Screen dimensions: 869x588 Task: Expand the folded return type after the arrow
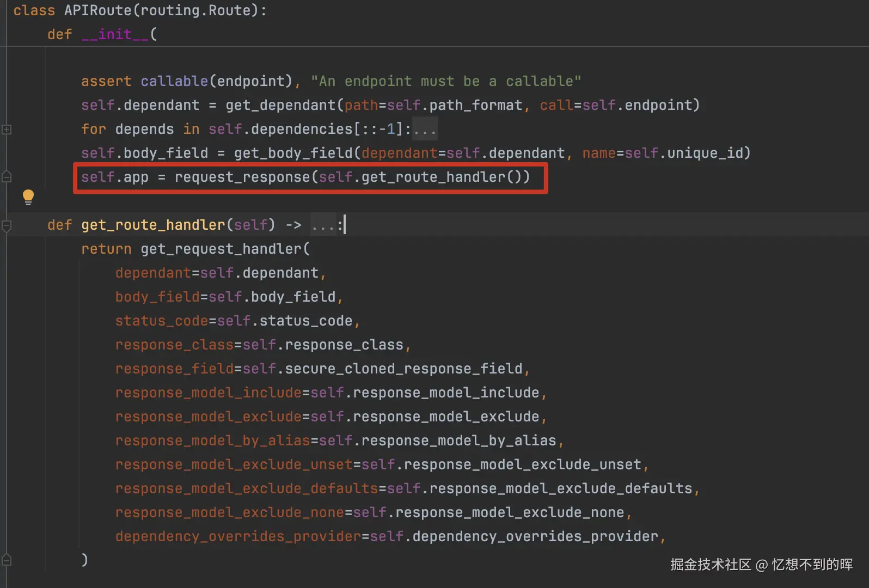(323, 225)
